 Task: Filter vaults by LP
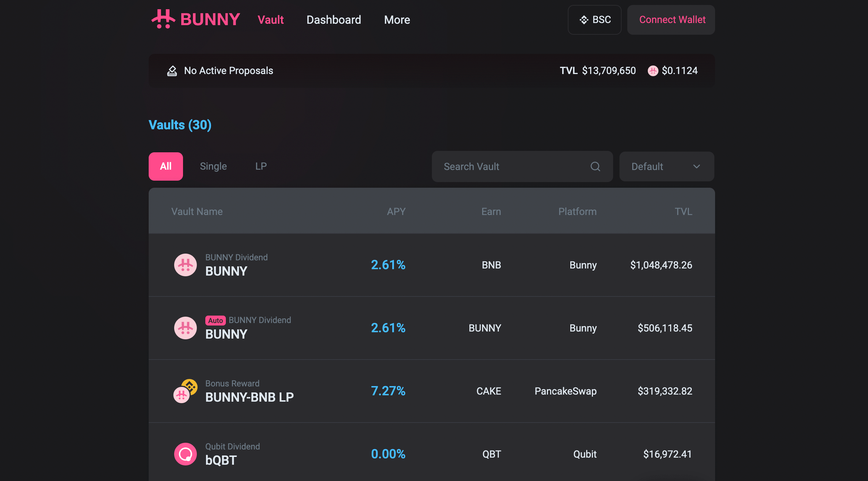coord(261,166)
